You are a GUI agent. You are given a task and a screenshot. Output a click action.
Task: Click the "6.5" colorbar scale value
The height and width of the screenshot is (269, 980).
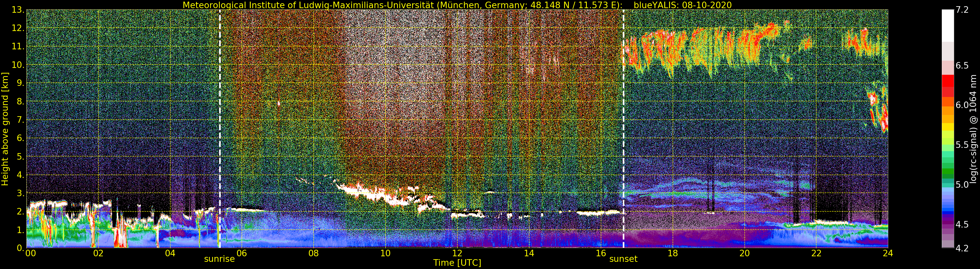point(962,65)
